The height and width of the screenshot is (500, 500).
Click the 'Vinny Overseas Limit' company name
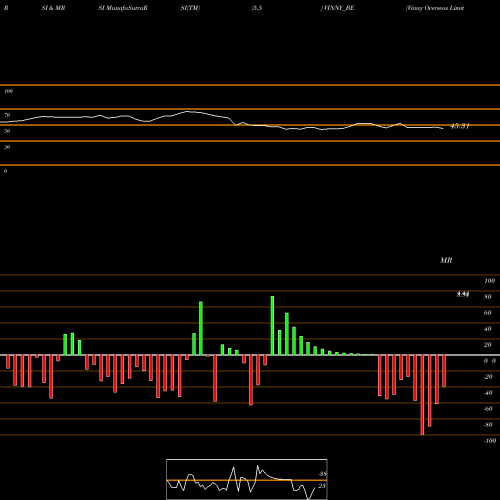pos(435,8)
